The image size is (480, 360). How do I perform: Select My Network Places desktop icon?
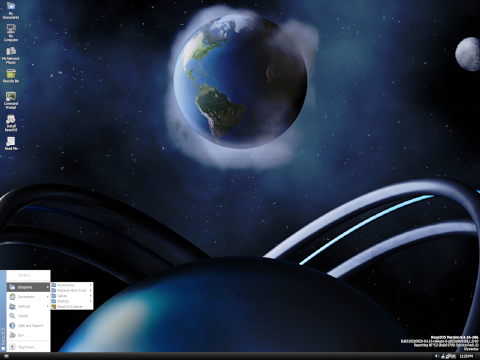coord(11,55)
